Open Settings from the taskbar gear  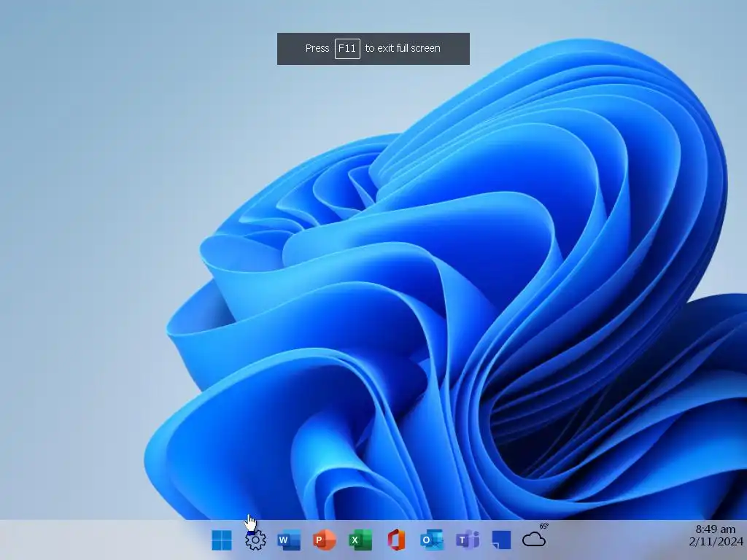(256, 540)
